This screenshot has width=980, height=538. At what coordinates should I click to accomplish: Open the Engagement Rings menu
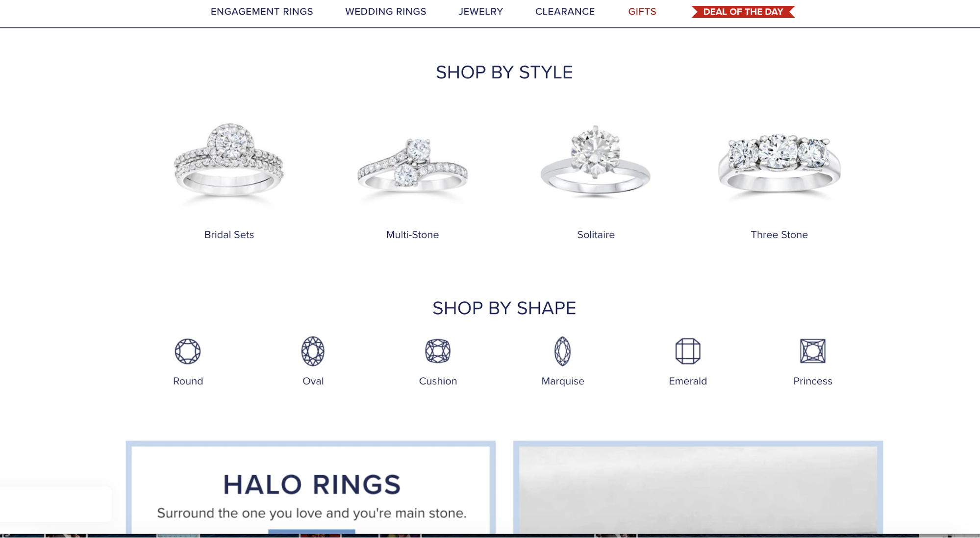point(262,12)
